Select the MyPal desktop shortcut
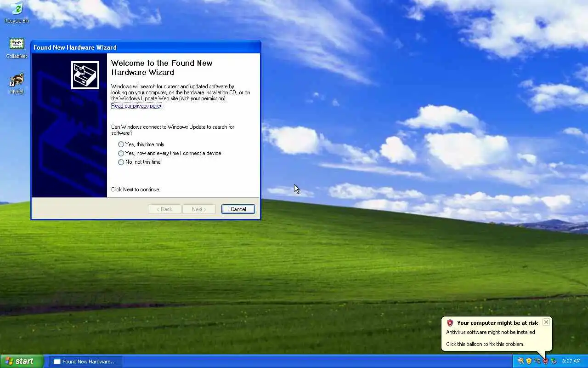This screenshot has height=368, width=588. click(x=17, y=83)
